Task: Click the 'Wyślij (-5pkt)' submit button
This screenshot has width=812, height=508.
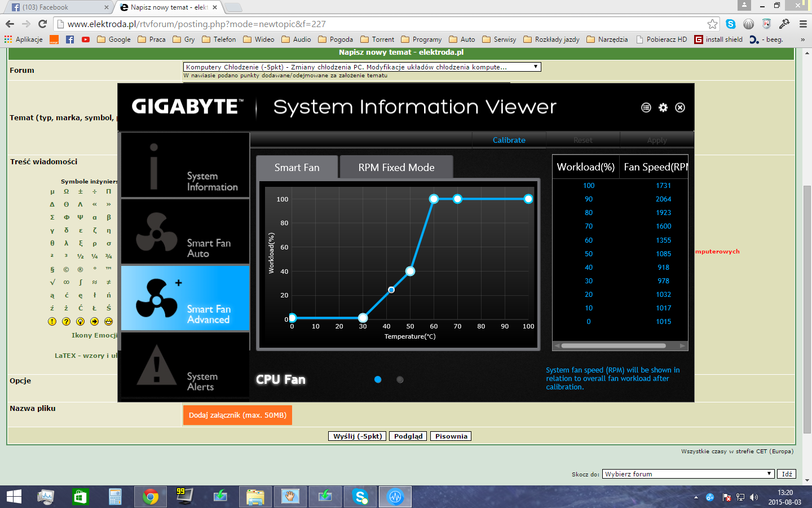Action: pyautogui.click(x=358, y=436)
